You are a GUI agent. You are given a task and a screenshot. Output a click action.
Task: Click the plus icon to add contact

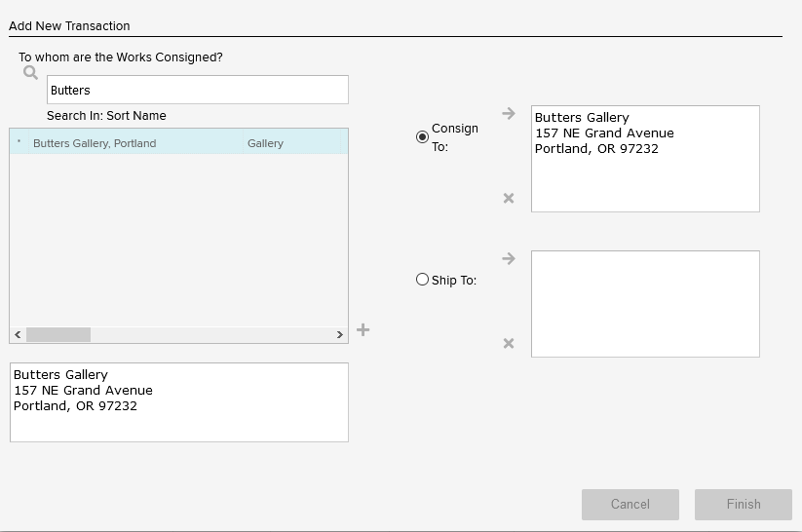[x=363, y=330]
